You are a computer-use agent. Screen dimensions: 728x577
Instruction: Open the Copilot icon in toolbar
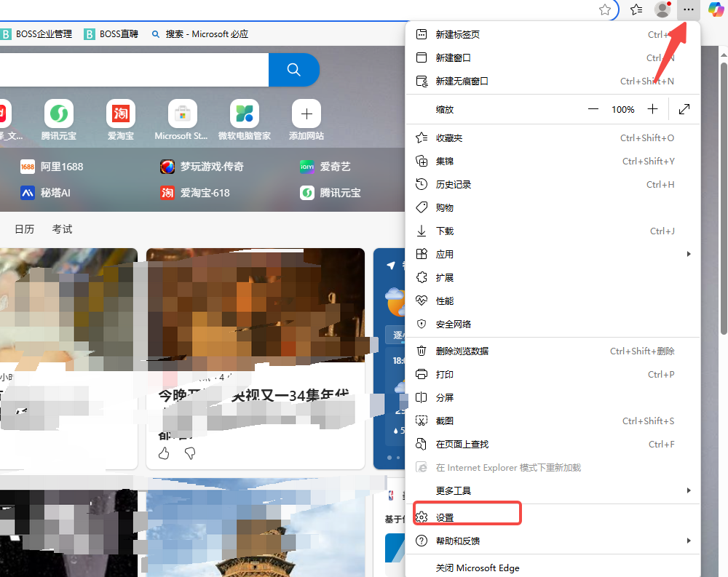click(x=716, y=9)
